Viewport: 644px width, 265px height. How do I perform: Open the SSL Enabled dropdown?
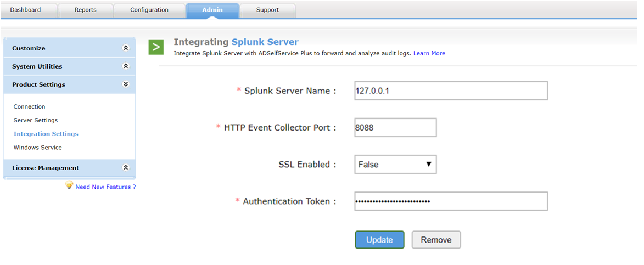point(395,164)
